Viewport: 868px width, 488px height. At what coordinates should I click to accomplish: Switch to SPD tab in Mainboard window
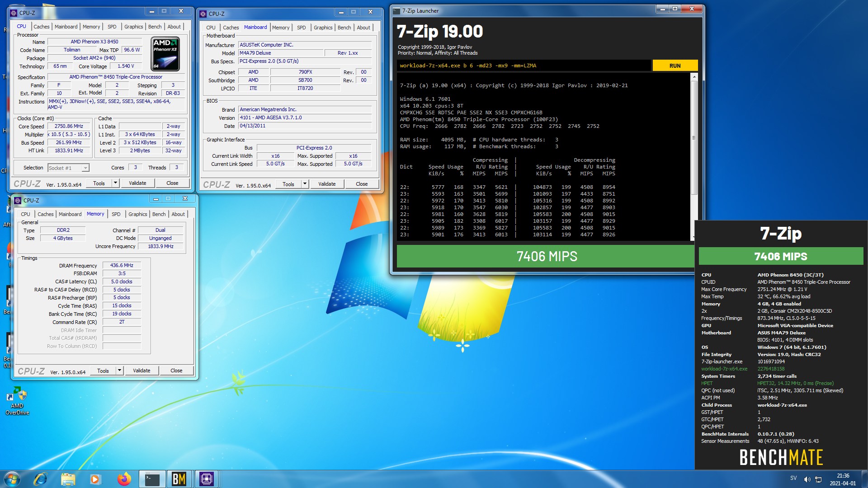point(301,28)
